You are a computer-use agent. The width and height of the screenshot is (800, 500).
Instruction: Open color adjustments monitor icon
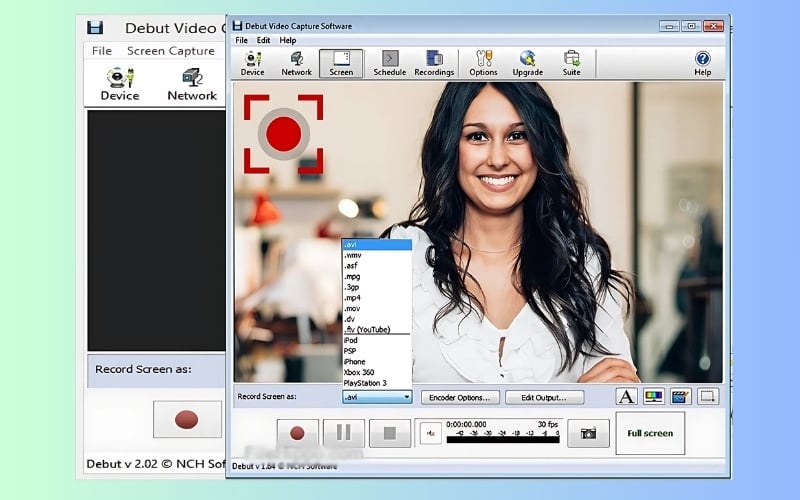point(654,396)
